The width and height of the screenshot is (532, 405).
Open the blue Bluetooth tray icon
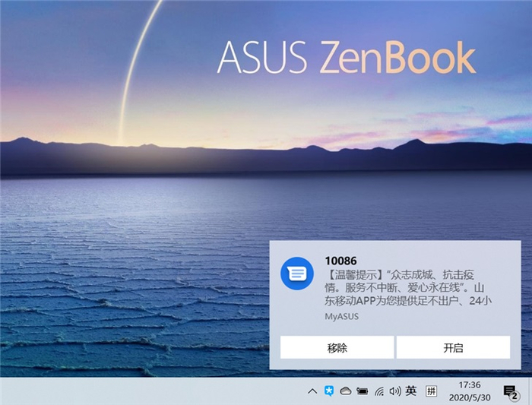point(329,391)
